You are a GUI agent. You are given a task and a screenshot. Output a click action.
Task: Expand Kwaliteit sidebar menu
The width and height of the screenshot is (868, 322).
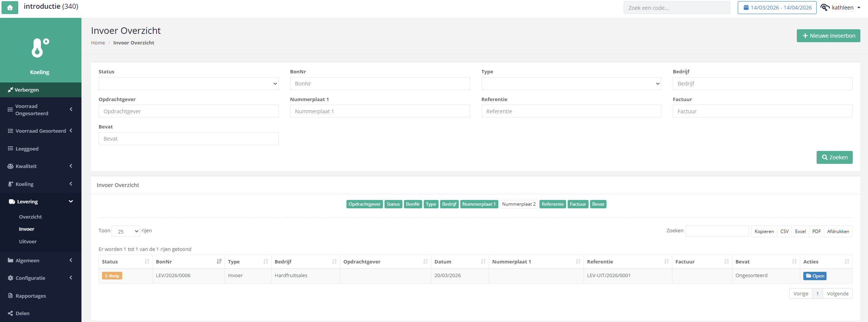[x=41, y=166]
